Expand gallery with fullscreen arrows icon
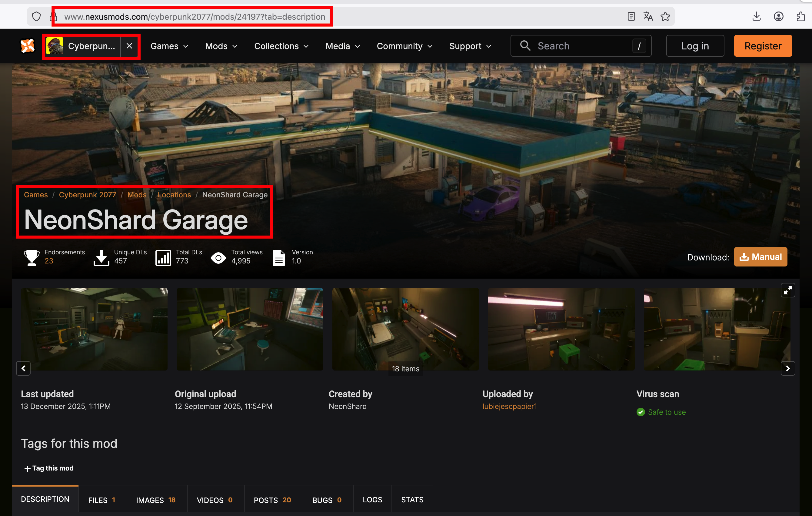Image resolution: width=812 pixels, height=516 pixels. (x=787, y=290)
